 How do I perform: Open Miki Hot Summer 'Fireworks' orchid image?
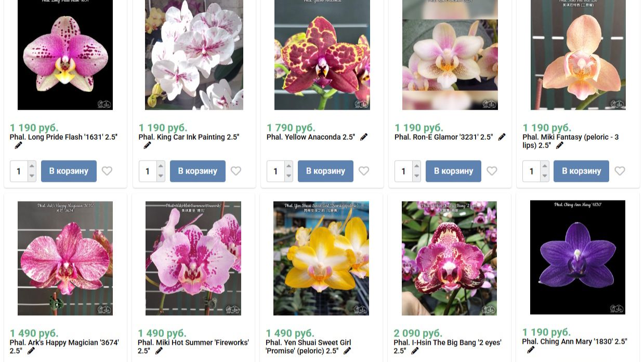coord(193,258)
